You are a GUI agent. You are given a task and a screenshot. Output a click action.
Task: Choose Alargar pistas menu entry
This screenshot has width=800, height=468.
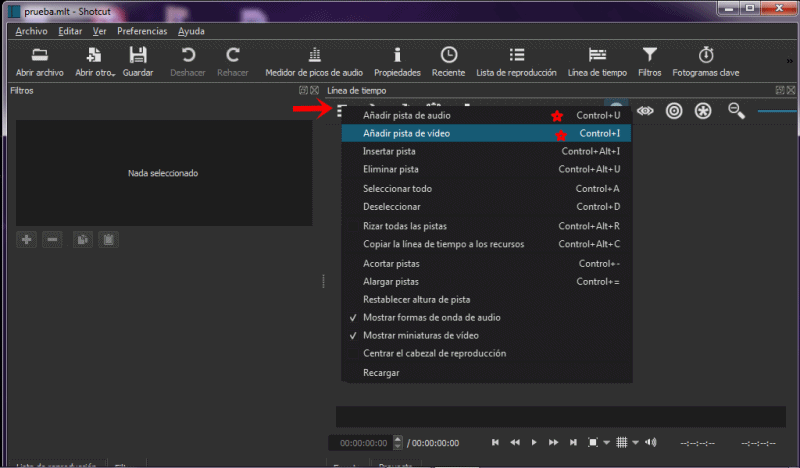pos(487,282)
